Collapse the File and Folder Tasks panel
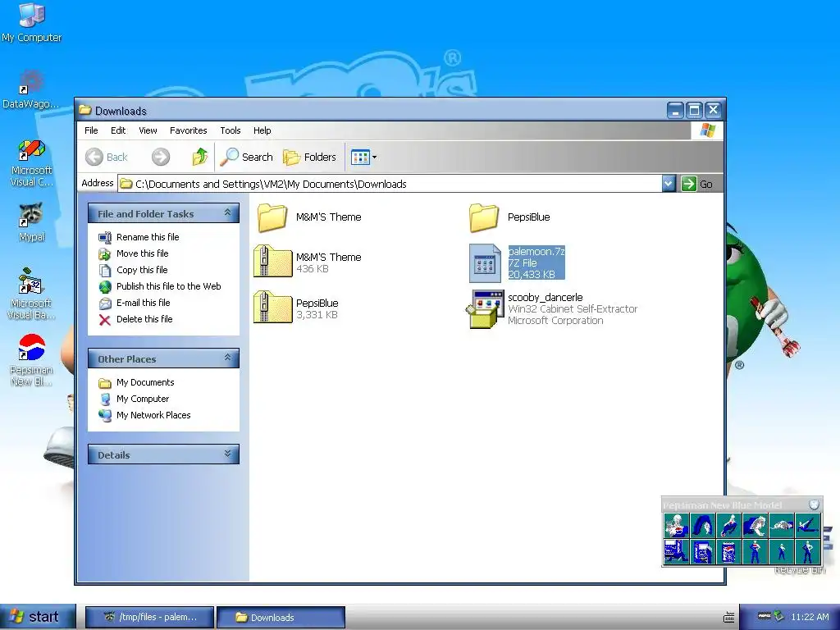 [228, 212]
